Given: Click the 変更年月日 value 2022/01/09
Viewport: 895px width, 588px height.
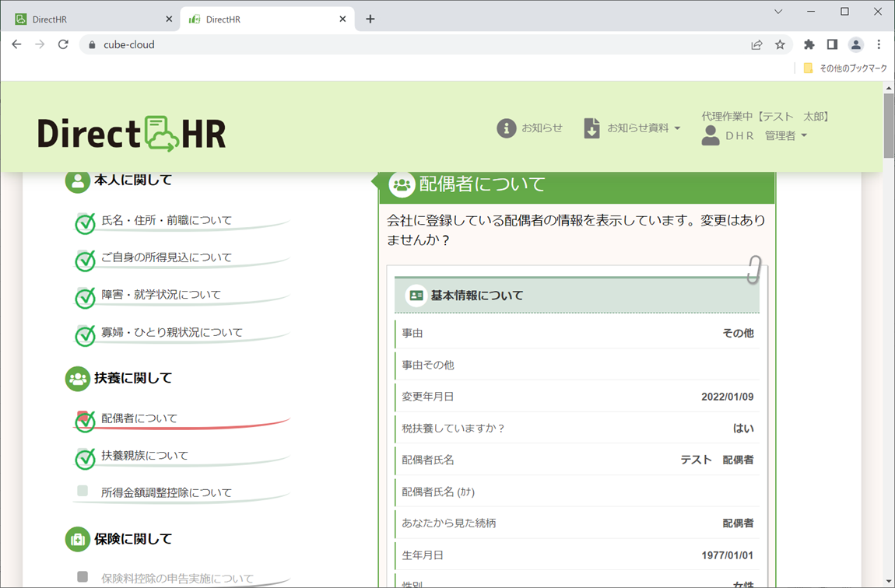Looking at the screenshot, I should click(727, 397).
